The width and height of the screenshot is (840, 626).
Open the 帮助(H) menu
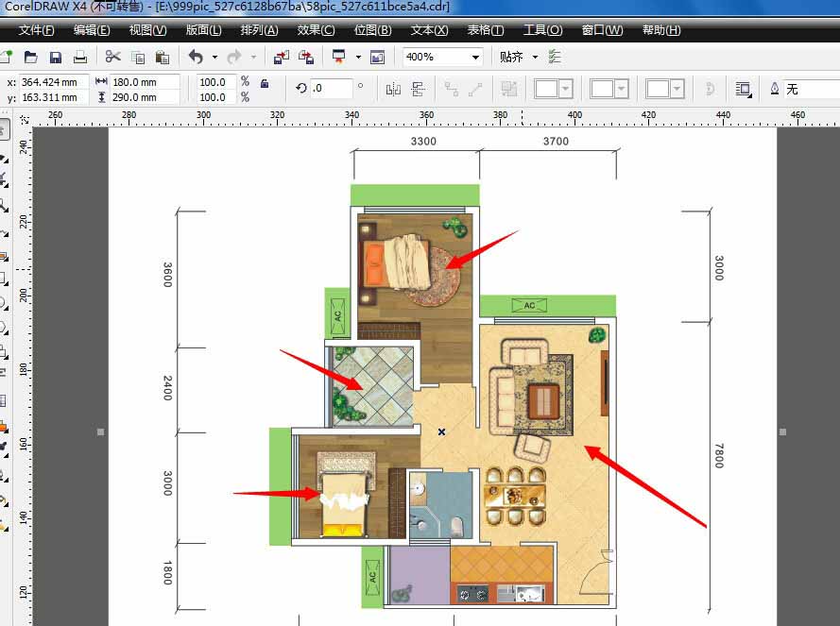[661, 30]
